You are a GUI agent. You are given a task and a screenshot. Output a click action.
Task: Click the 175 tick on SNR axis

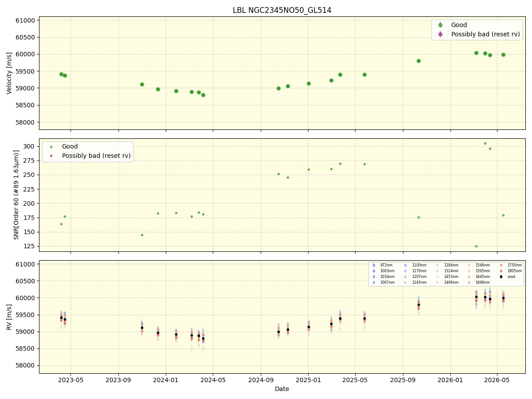(30, 218)
